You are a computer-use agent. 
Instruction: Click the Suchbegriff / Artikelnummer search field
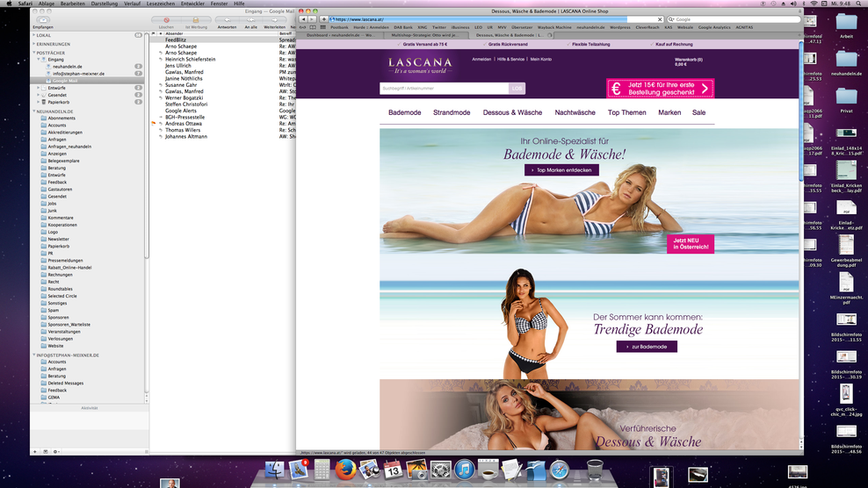coord(444,88)
